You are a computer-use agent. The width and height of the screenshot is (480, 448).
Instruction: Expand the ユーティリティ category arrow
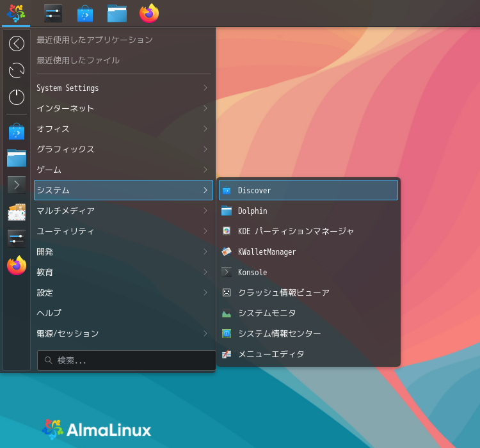pos(205,231)
